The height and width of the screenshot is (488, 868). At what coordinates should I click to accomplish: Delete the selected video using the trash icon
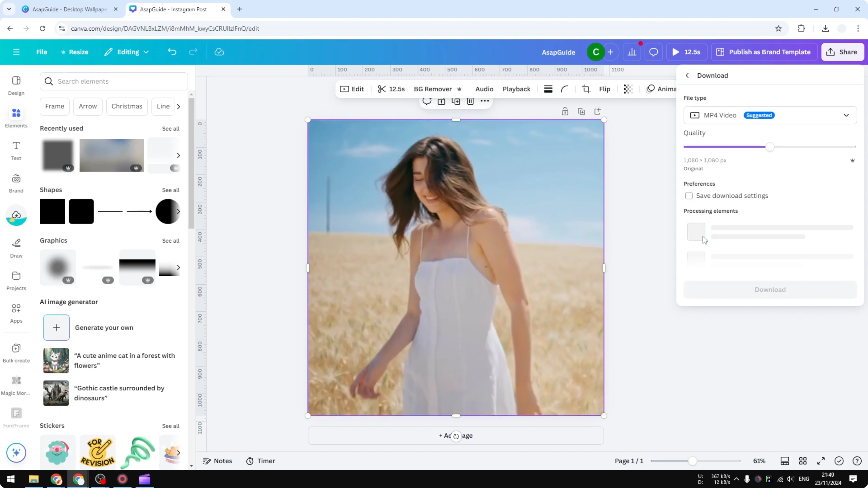tap(470, 101)
